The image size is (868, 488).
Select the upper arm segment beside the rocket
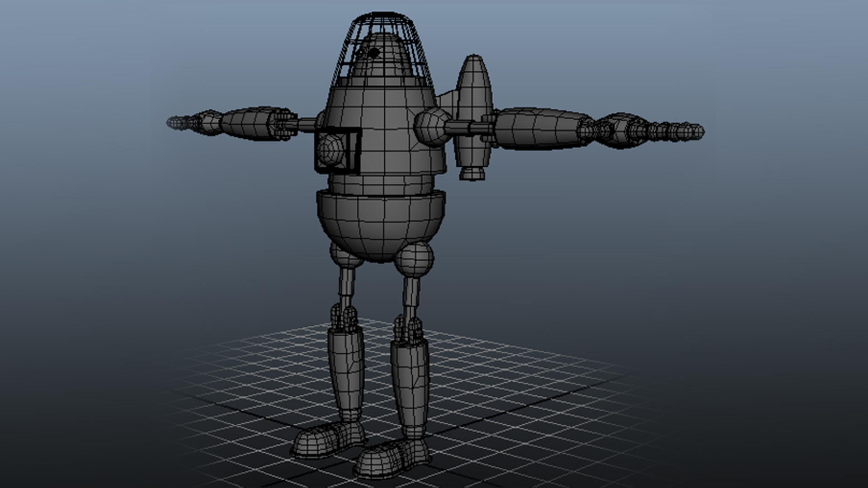536,129
